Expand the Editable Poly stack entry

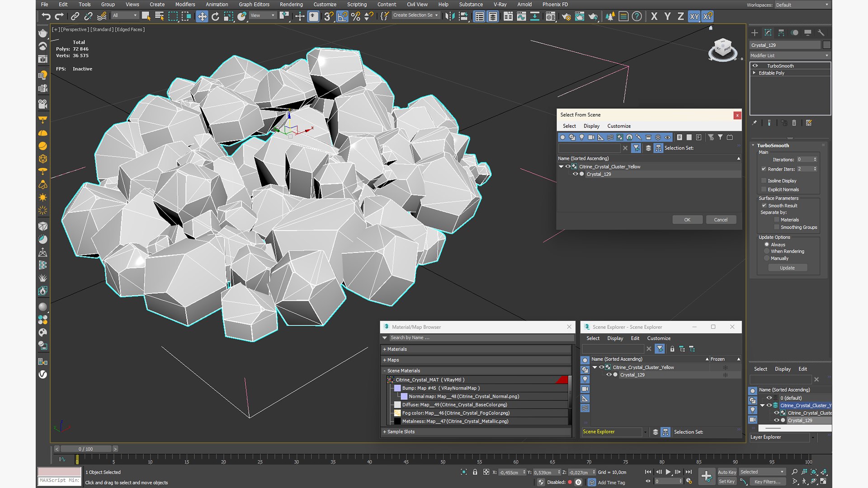click(x=754, y=73)
